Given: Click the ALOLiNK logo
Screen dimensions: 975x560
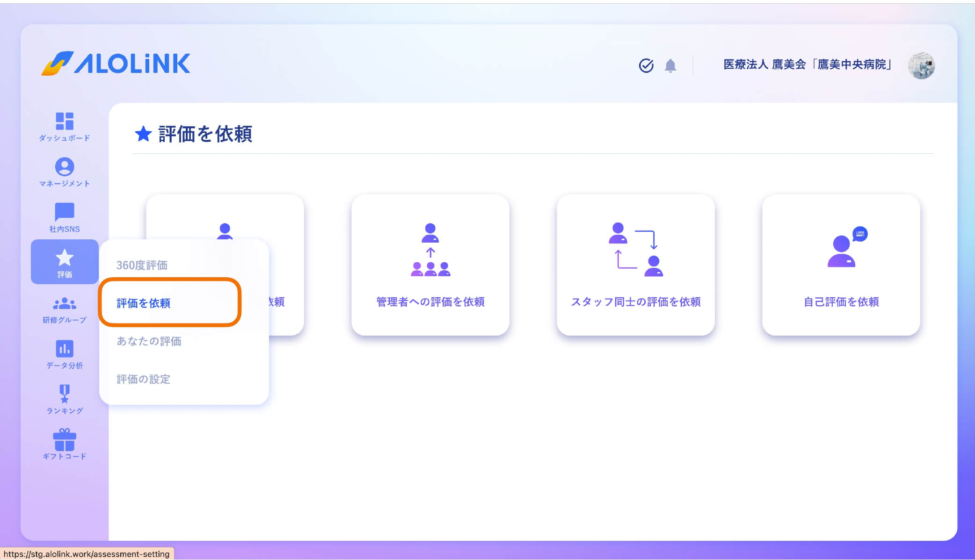Looking at the screenshot, I should [x=116, y=64].
